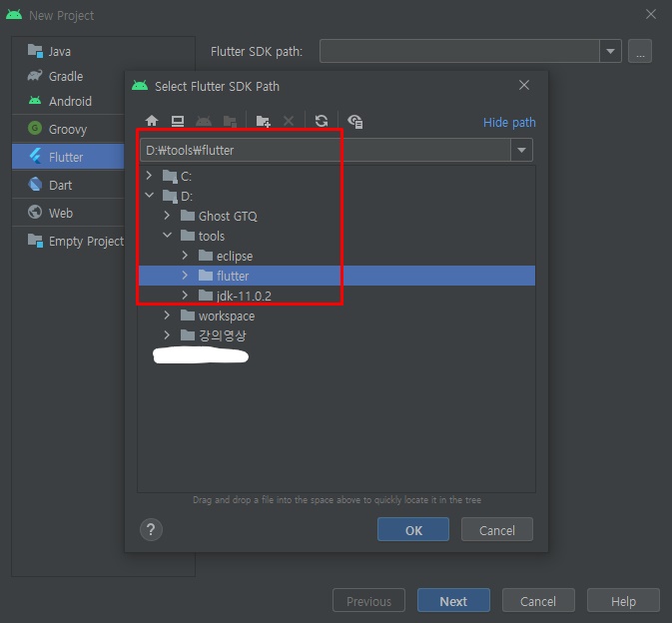Click the Flutter SDK path combo field
This screenshot has height=623, width=672.
[x=459, y=51]
